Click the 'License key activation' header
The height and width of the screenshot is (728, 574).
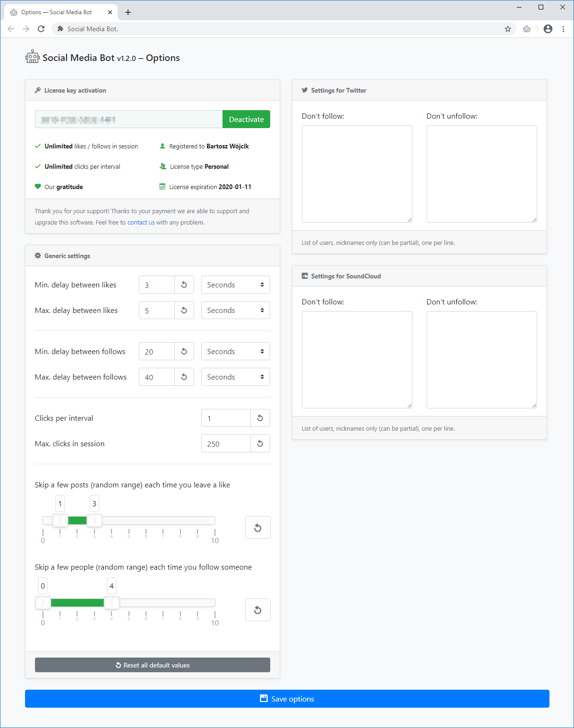[153, 90]
